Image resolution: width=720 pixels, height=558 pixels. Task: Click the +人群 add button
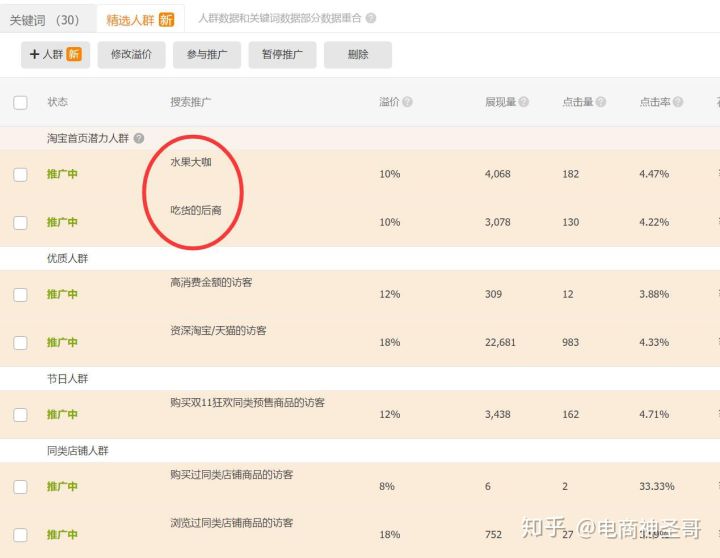pos(55,55)
